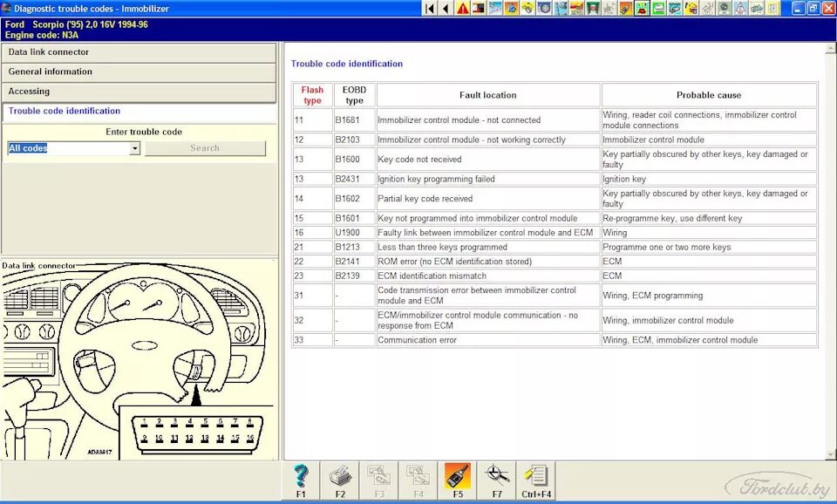Click 'Re-programme key, use different key' cause

672,218
